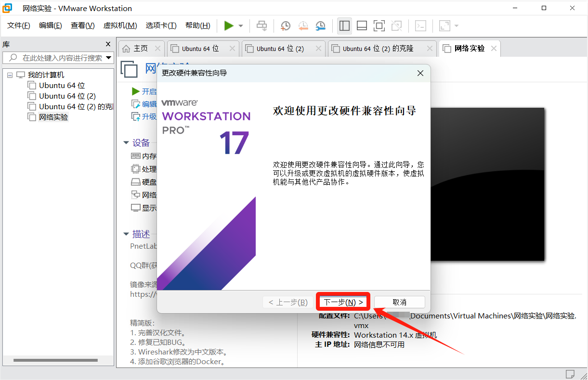The image size is (588, 380).
Task: Expand the library search filter dropdown
Action: tap(109, 58)
